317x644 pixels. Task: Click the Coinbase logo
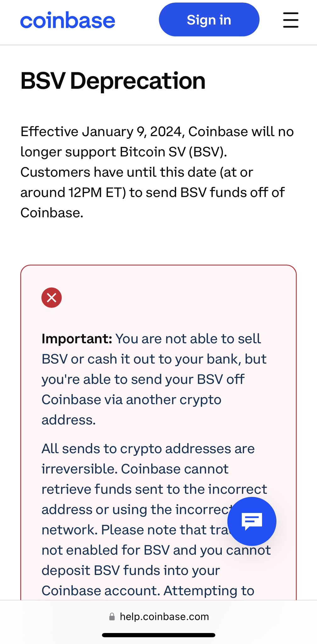pos(68,21)
